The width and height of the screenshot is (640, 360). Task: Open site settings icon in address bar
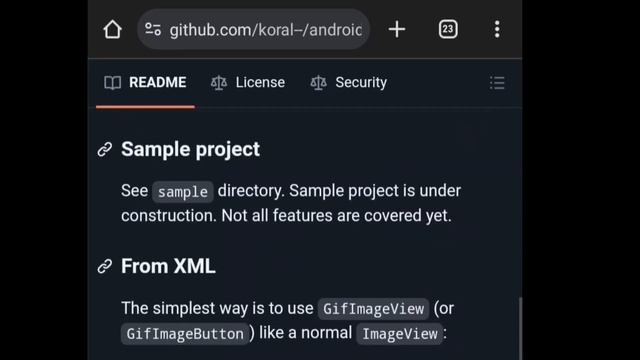[153, 29]
